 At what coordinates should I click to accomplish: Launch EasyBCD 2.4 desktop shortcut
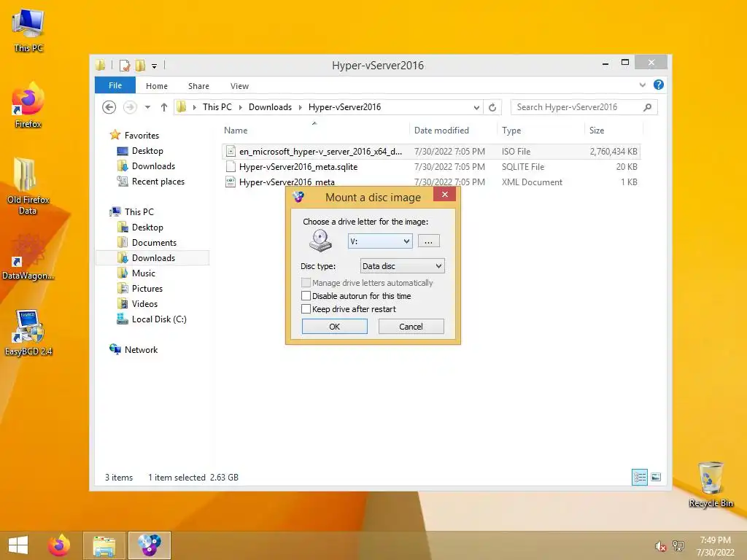(28, 332)
